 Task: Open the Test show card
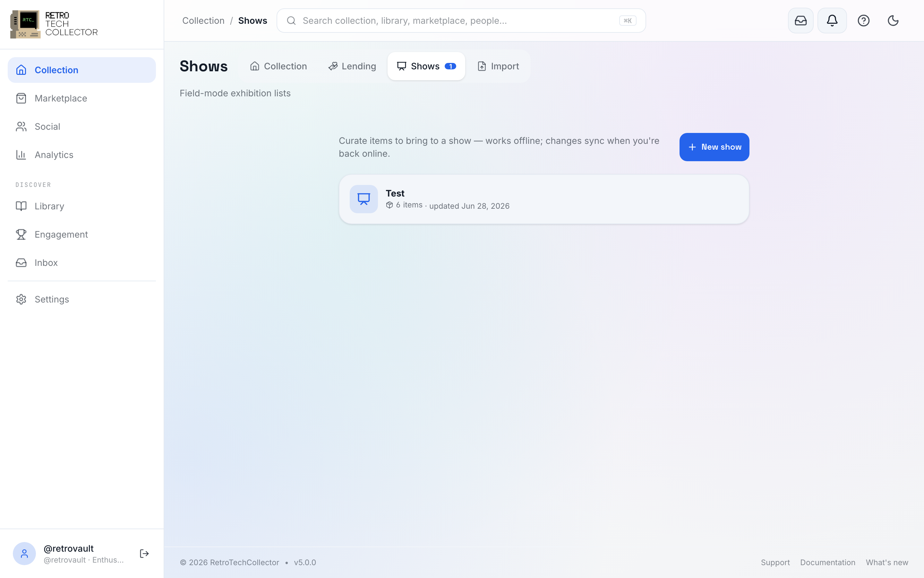pyautogui.click(x=544, y=199)
